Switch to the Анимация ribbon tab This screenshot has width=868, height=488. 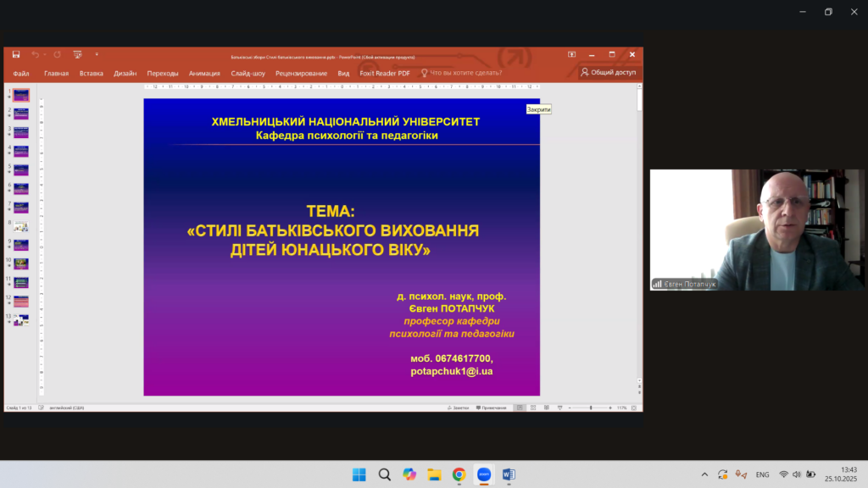pyautogui.click(x=204, y=73)
